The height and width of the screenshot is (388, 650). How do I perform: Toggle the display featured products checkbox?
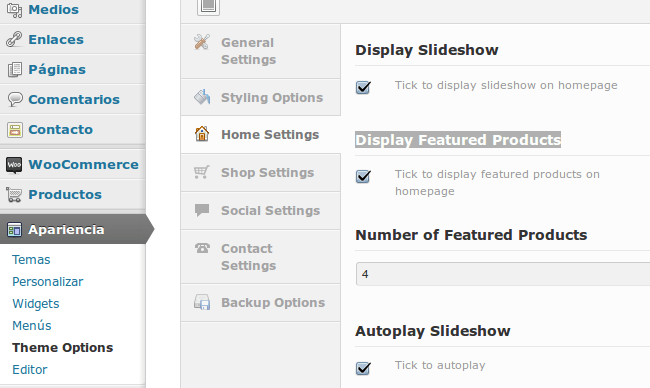363,176
